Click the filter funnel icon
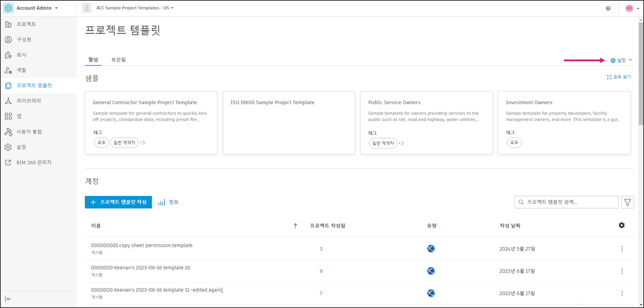This screenshot has height=308, width=644. (x=627, y=202)
